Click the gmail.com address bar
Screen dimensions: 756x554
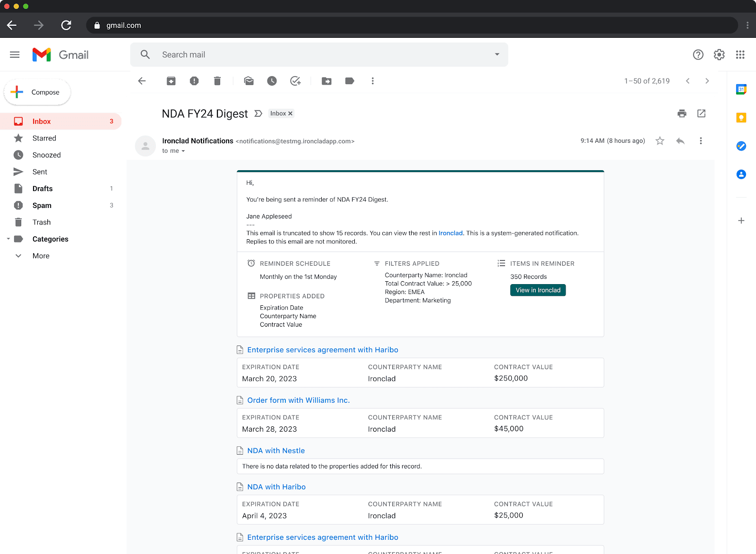point(412,25)
